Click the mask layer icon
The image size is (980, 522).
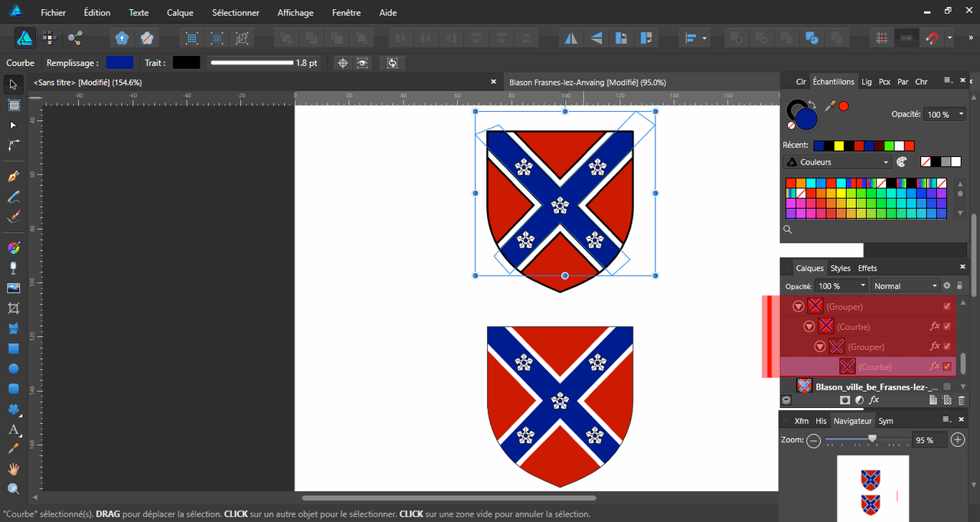coord(844,400)
